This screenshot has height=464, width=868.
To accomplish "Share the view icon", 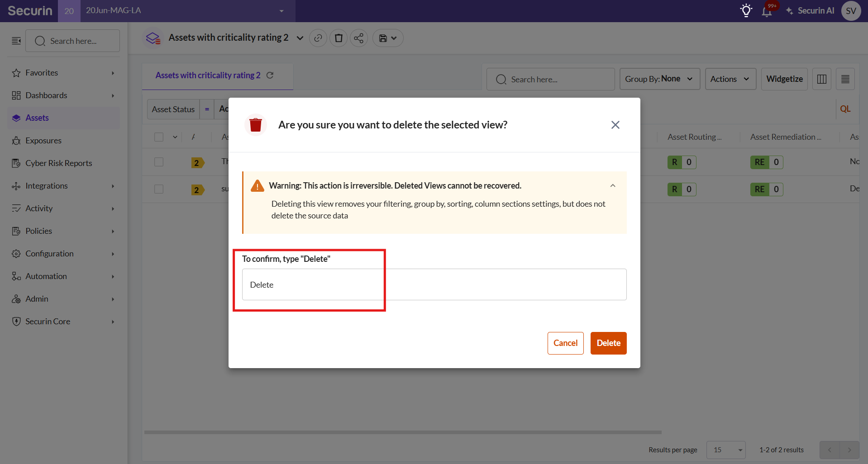I will pos(359,38).
